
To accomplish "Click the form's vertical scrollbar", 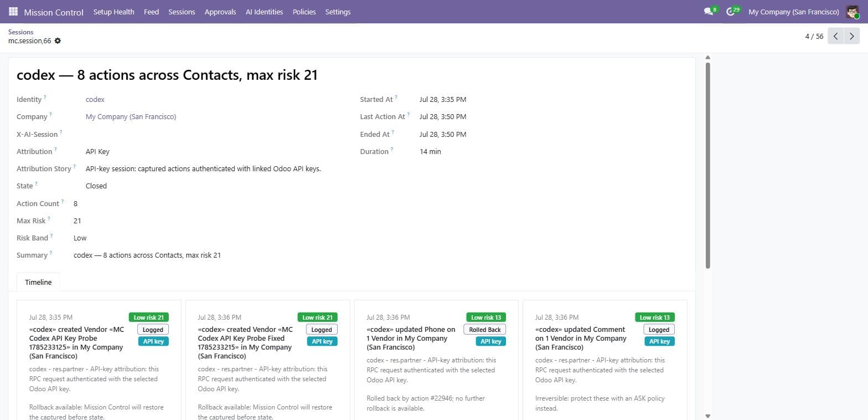I will [x=707, y=166].
